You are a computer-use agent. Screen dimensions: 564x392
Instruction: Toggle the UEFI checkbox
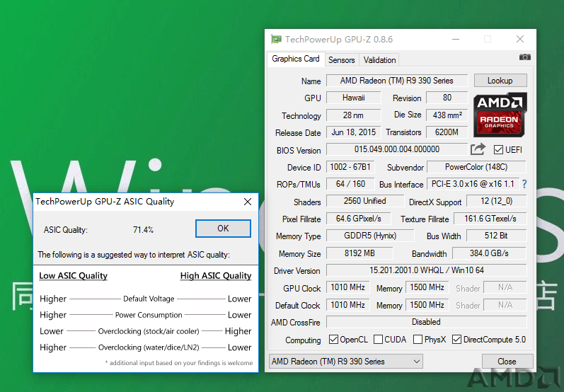(498, 149)
